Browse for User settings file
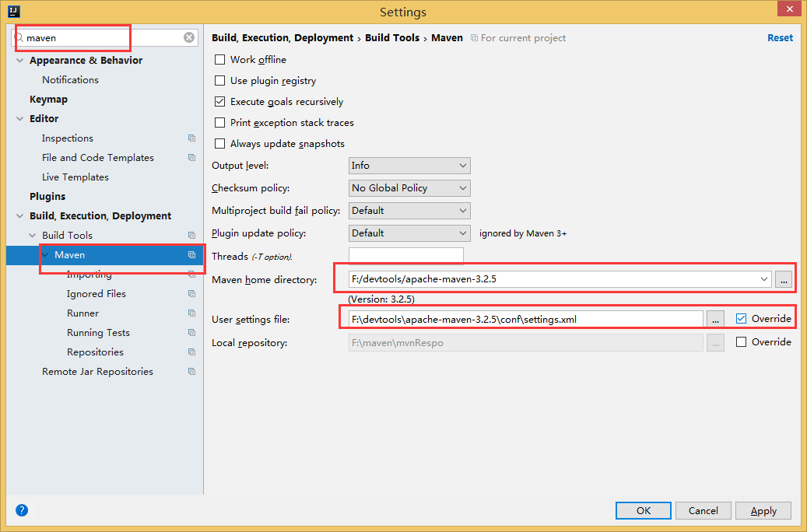The width and height of the screenshot is (807, 532). (715, 319)
